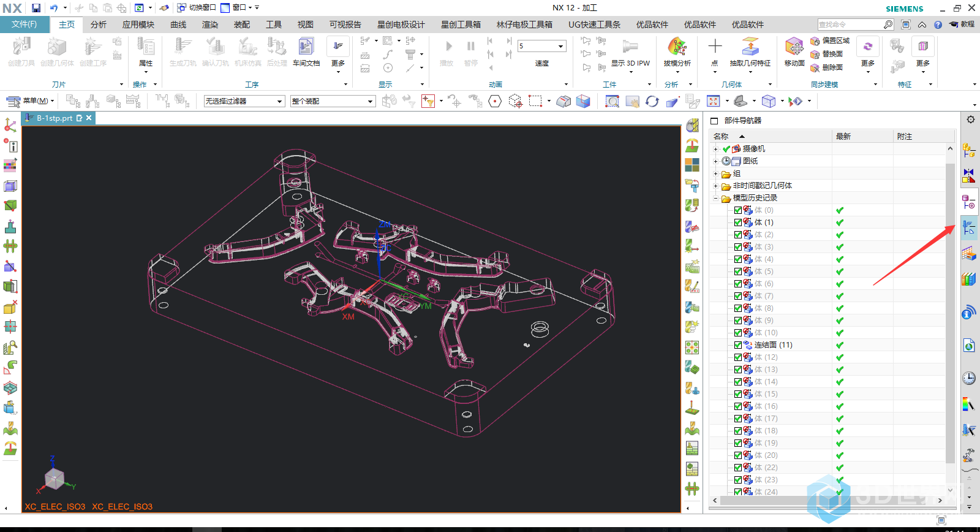Click the help question mark icon
The width and height of the screenshot is (980, 532).
pos(938,25)
